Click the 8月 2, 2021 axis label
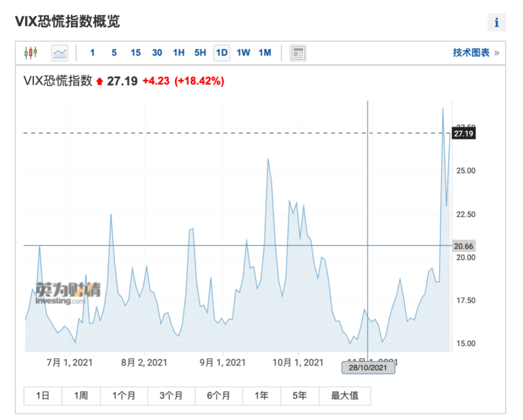 click(144, 362)
